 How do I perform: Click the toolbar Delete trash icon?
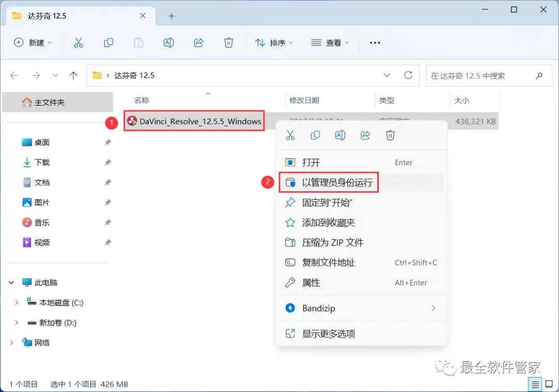click(x=229, y=43)
